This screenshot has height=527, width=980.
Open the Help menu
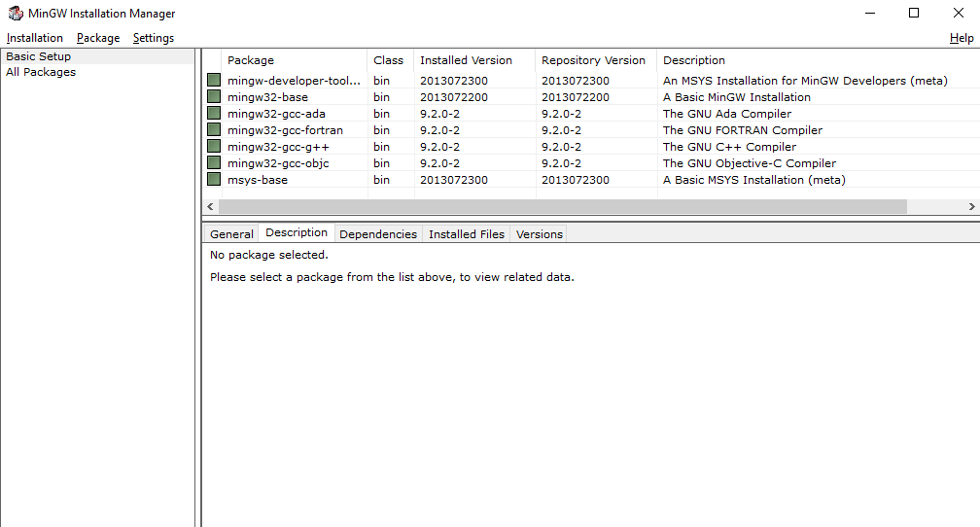[962, 38]
